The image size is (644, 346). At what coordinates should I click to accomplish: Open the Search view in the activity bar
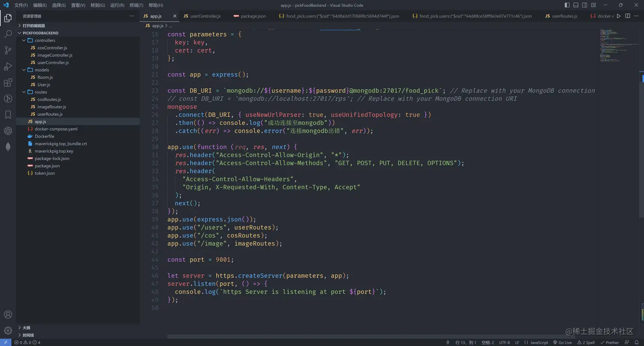tap(8, 34)
